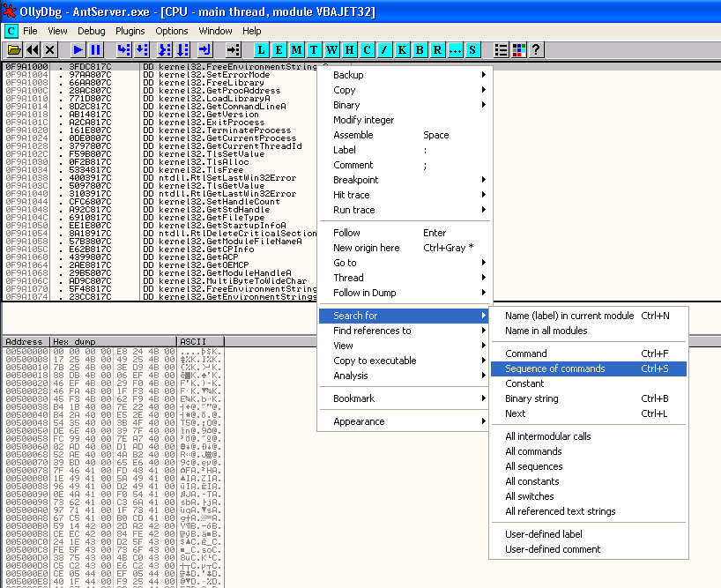Show Breakpoints with the B button

(420, 49)
